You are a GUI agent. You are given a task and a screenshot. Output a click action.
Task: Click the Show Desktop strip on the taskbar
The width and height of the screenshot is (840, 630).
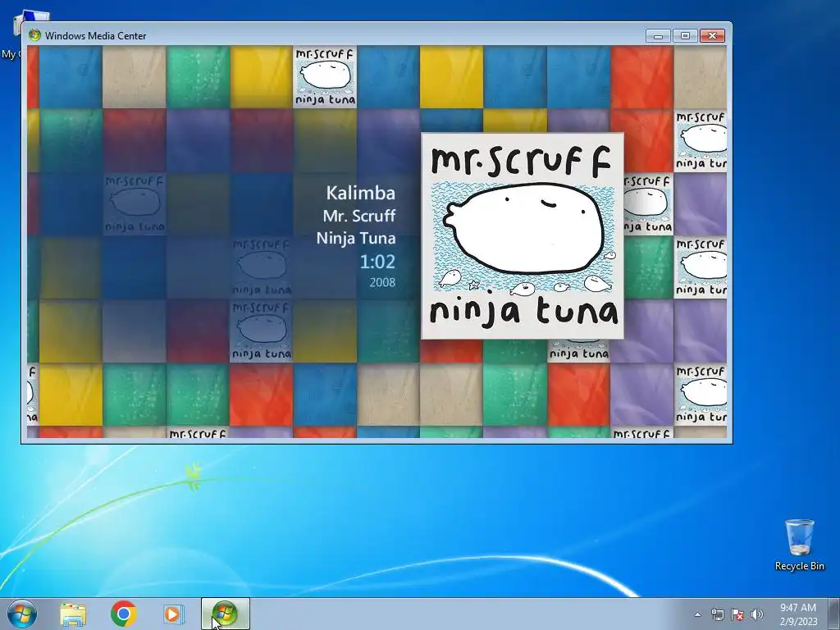pos(834,614)
